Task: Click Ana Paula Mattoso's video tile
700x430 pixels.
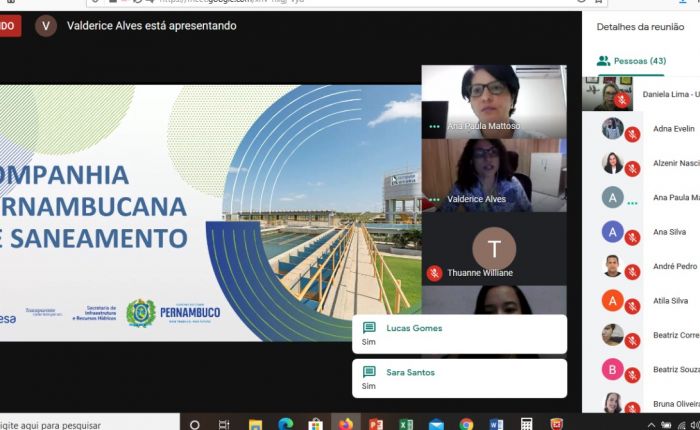Action: pyautogui.click(x=494, y=101)
